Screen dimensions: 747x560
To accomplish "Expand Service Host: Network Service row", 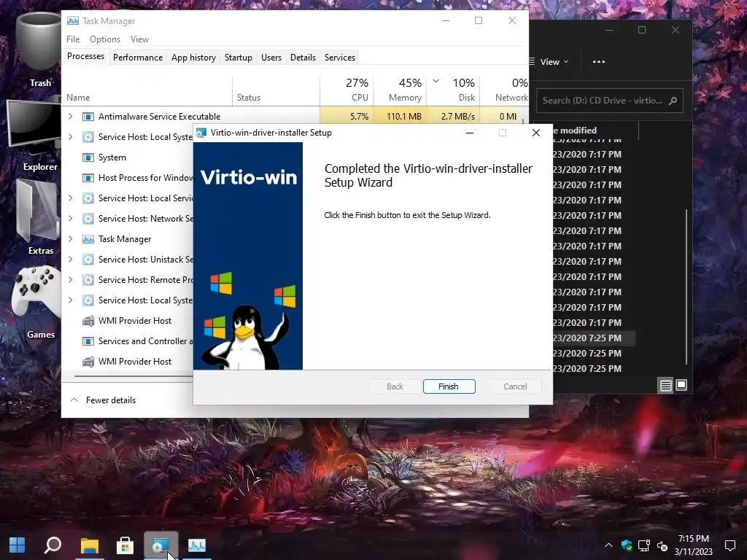I will coord(71,218).
